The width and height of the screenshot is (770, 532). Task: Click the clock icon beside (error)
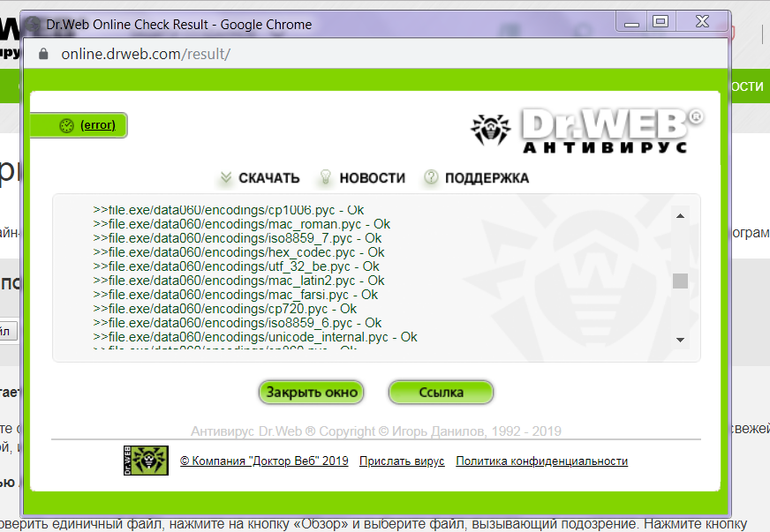point(67,125)
